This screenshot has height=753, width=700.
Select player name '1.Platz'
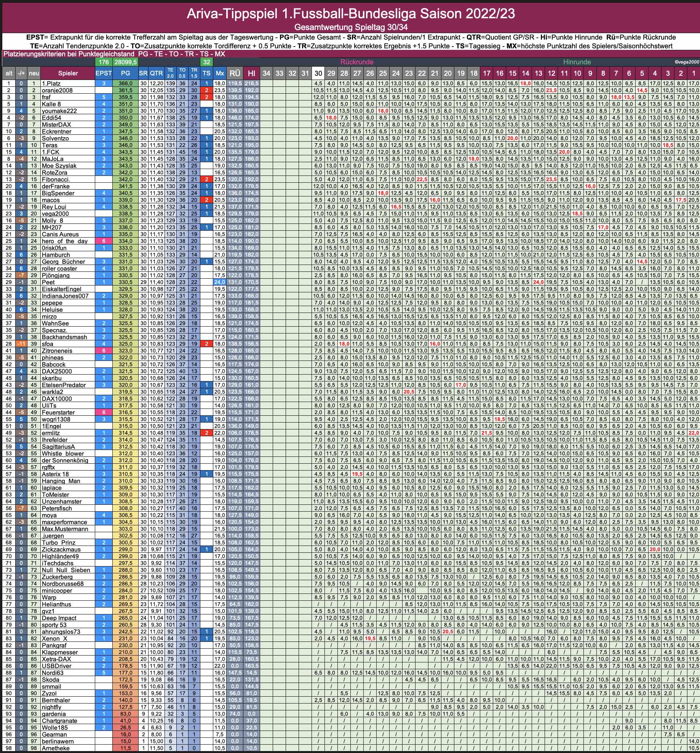(51, 83)
